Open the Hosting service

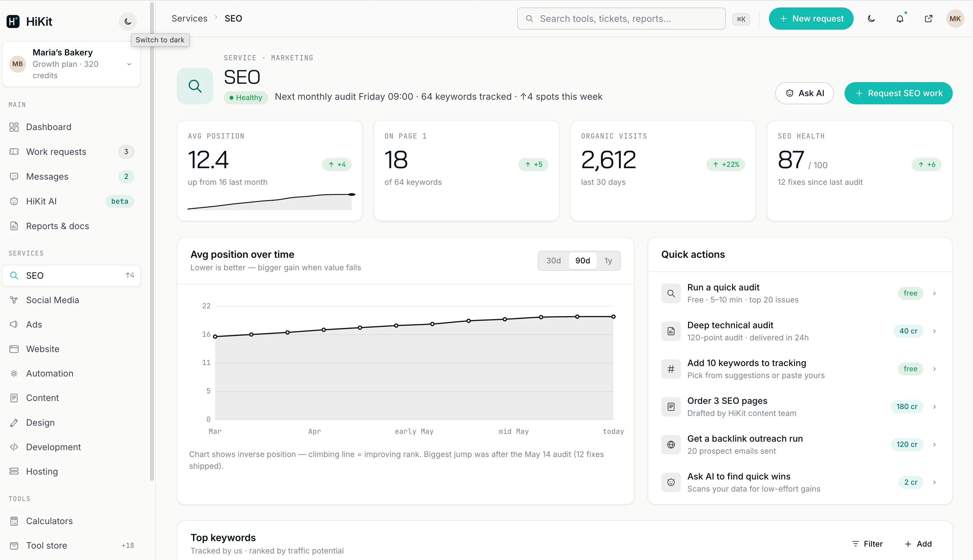click(x=71, y=472)
